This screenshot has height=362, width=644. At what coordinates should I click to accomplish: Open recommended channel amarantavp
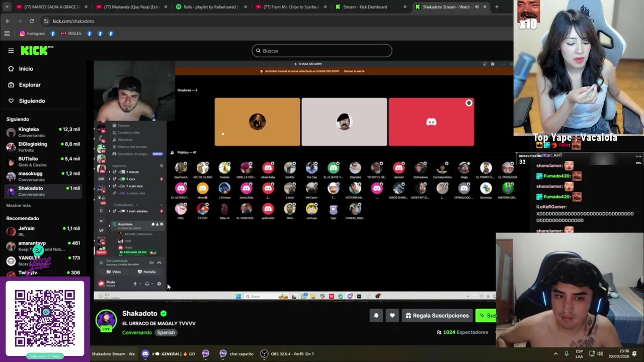(x=43, y=246)
